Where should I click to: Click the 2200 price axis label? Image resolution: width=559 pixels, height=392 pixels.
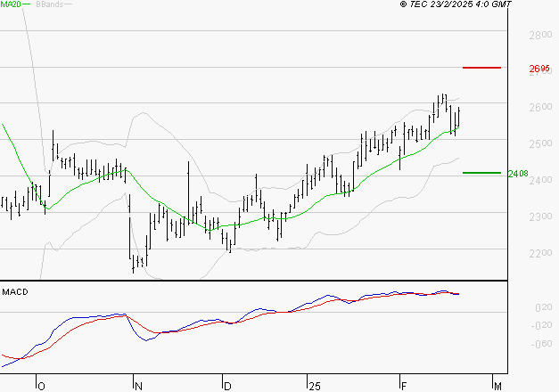(x=540, y=253)
